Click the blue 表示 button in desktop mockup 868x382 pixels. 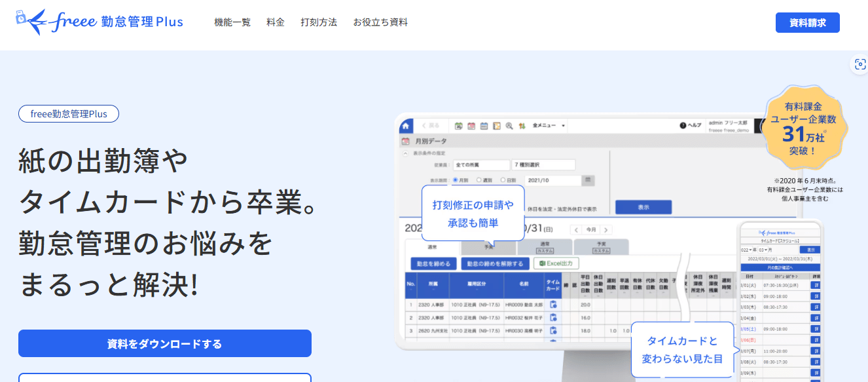tap(643, 207)
